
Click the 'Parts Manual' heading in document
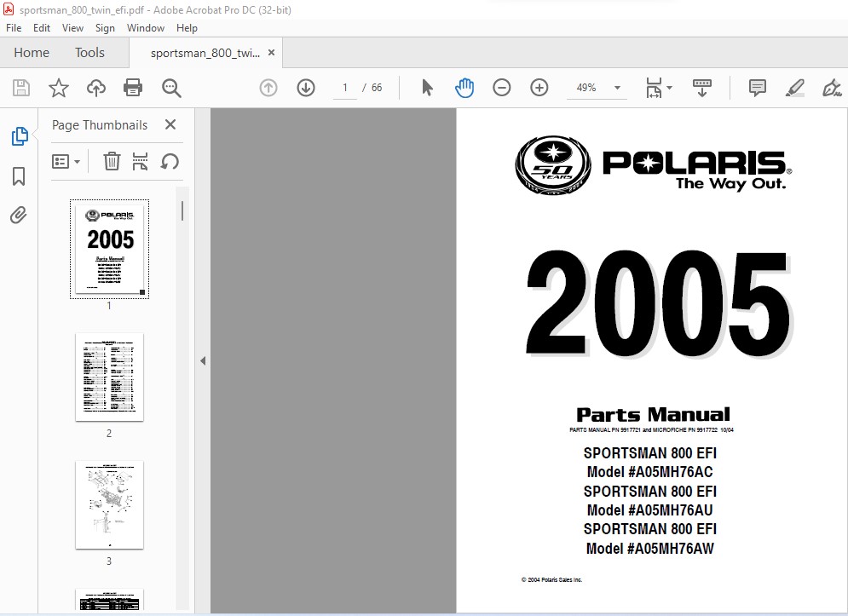[x=653, y=415]
